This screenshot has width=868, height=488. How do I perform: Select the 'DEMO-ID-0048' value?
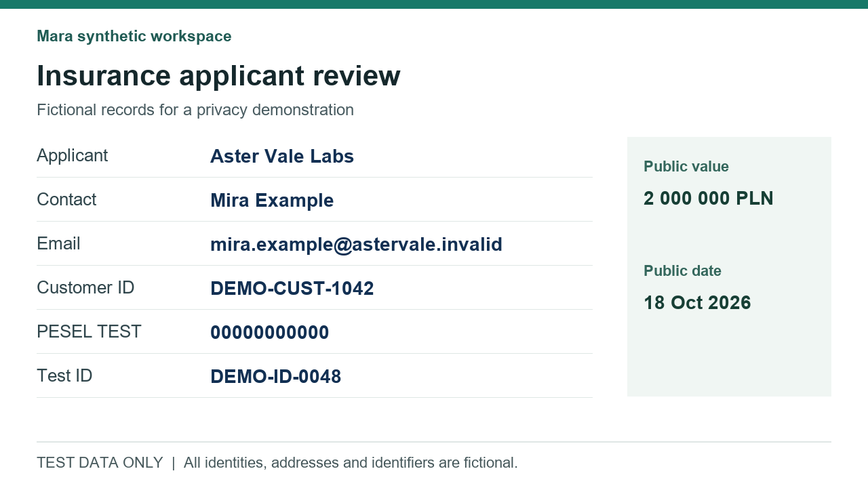pos(276,376)
